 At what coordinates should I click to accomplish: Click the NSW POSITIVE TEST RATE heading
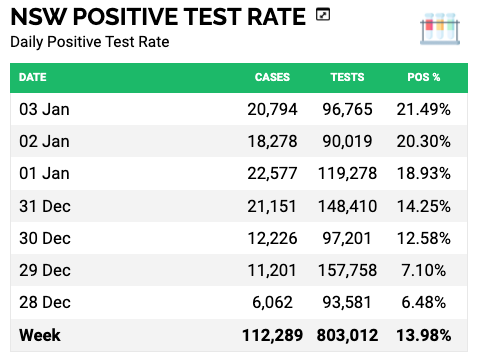158,16
